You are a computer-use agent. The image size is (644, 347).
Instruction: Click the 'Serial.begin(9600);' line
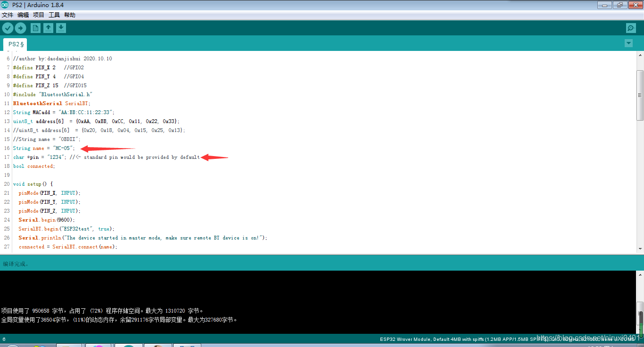point(47,220)
